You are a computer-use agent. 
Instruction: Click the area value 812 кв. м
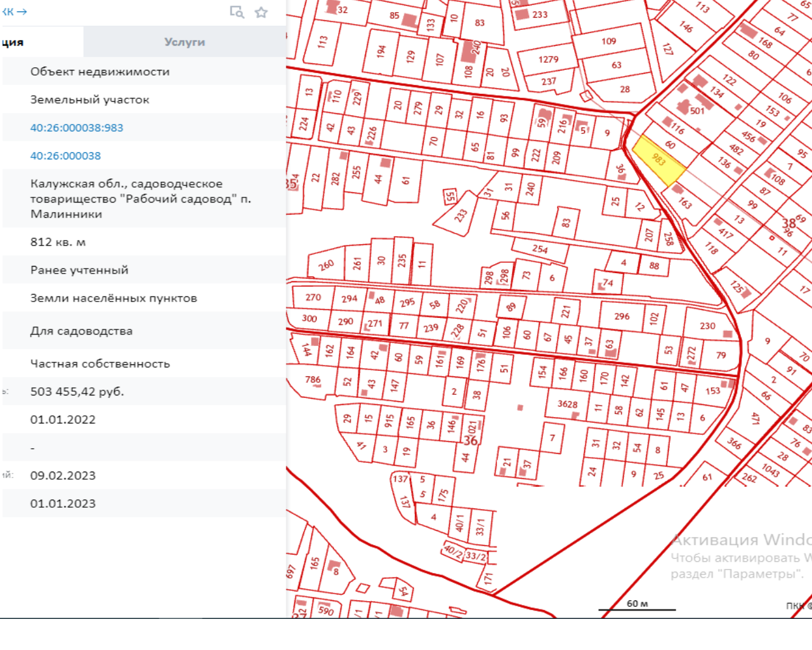pyautogui.click(x=58, y=242)
